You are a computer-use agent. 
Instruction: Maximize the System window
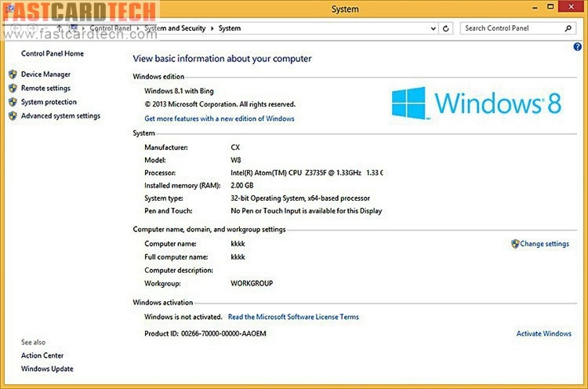pyautogui.click(x=550, y=7)
